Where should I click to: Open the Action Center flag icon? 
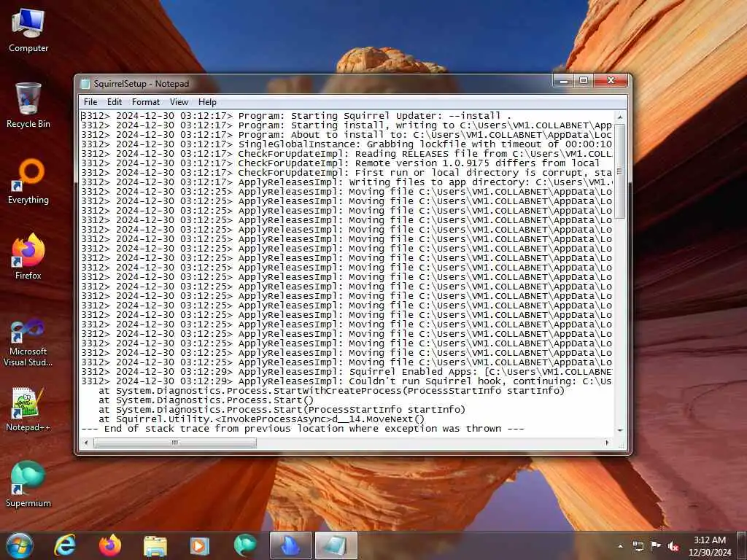(x=656, y=545)
